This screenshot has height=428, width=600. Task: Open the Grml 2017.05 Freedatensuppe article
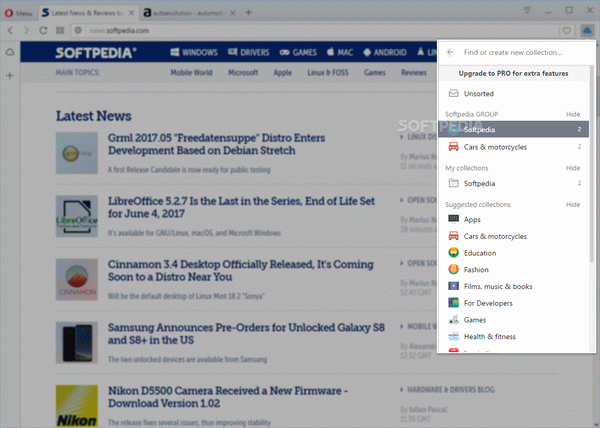[x=216, y=144]
